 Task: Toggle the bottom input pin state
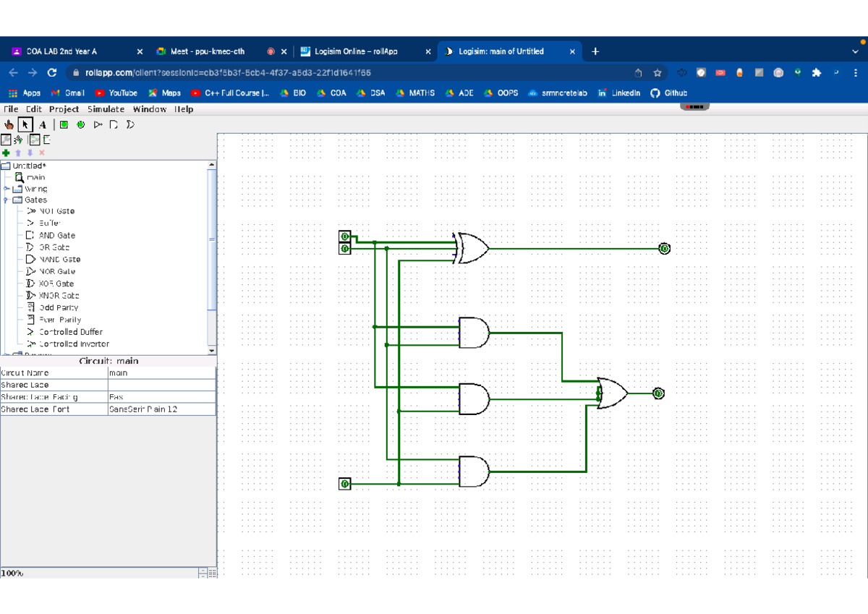pyautogui.click(x=344, y=483)
